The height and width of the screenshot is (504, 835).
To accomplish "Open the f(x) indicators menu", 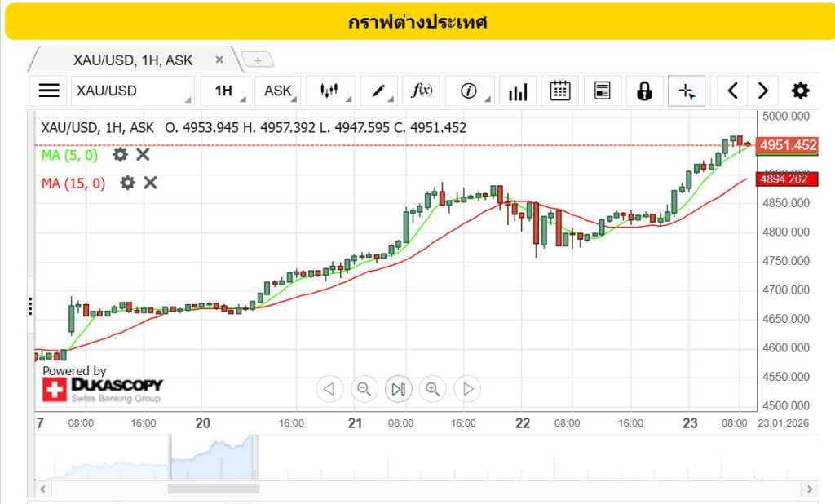I will click(422, 91).
